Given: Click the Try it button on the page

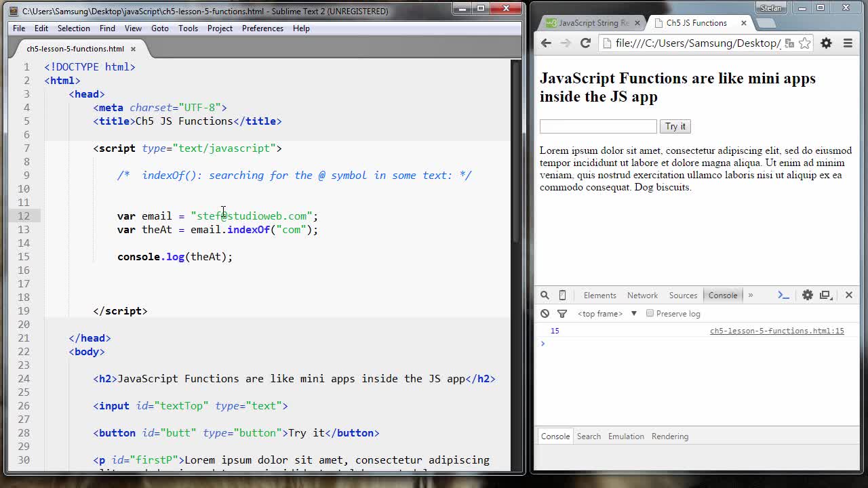Looking at the screenshot, I should click(x=675, y=126).
